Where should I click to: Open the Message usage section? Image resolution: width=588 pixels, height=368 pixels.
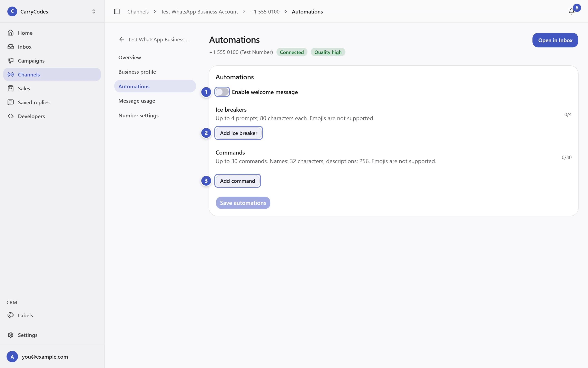(x=155, y=101)
